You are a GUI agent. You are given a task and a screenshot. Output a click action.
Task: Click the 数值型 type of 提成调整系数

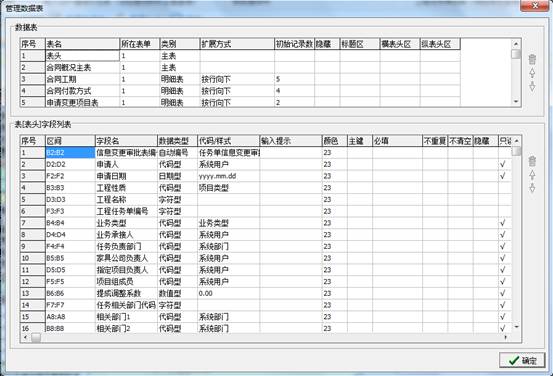point(177,293)
